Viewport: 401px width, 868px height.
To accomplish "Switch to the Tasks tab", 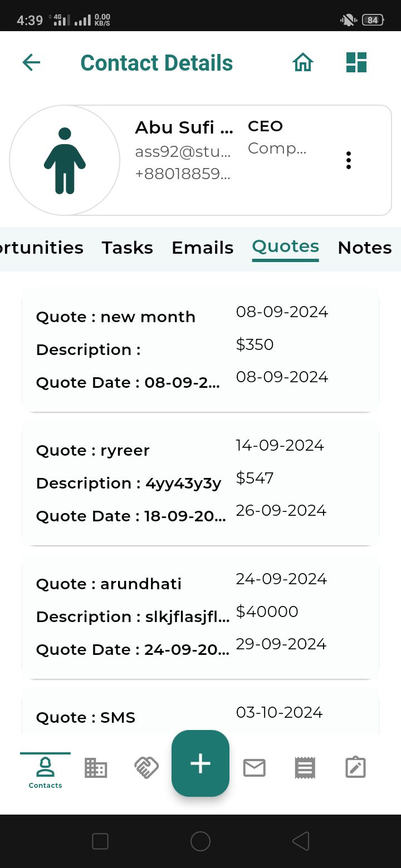I will [x=127, y=248].
